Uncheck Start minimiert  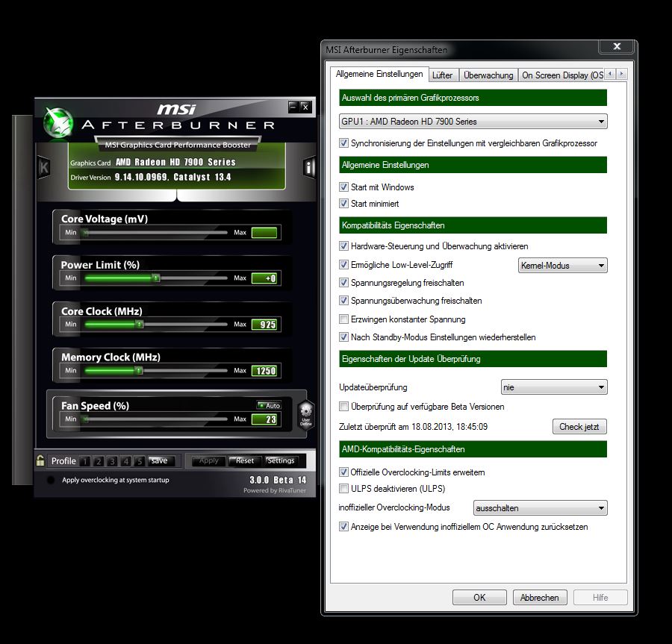coord(343,204)
